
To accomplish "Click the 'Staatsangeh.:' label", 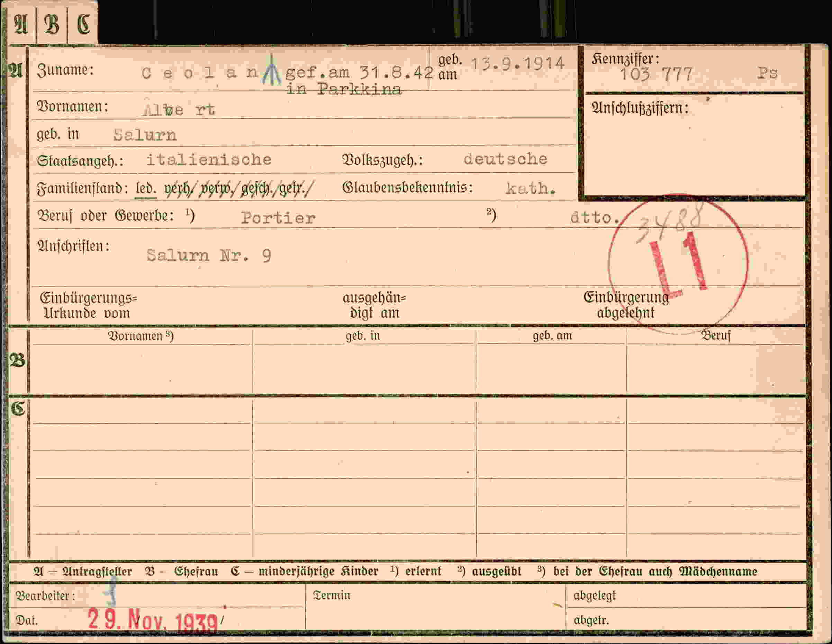I will [x=80, y=161].
